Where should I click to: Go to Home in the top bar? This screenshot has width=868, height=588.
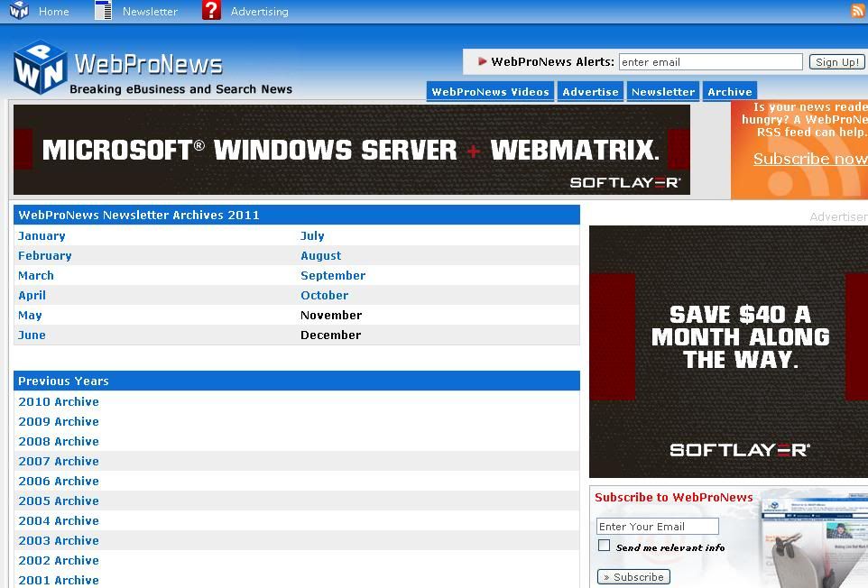[54, 11]
